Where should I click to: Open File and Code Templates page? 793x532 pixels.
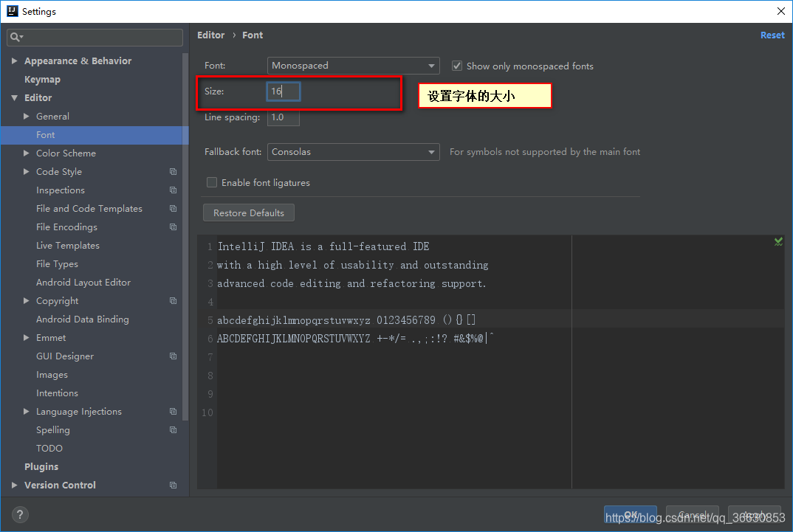tap(89, 209)
